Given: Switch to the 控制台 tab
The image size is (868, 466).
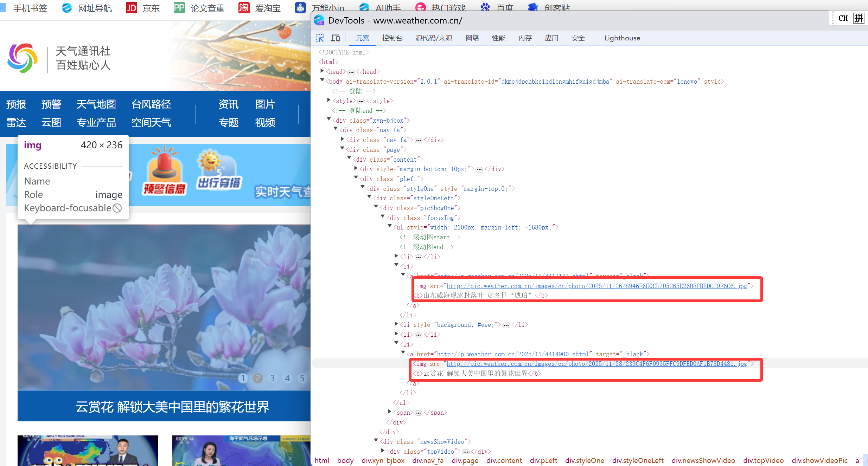Looking at the screenshot, I should [392, 38].
